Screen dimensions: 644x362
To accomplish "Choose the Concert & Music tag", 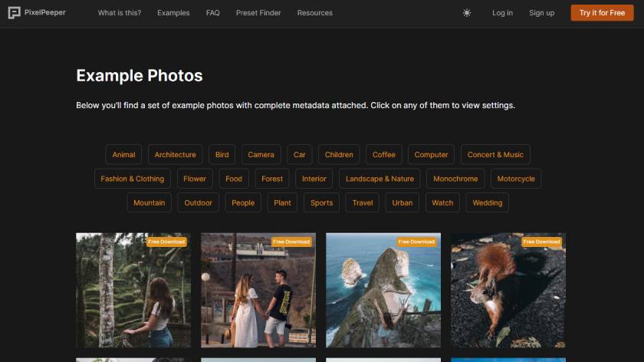I will pyautogui.click(x=495, y=155).
